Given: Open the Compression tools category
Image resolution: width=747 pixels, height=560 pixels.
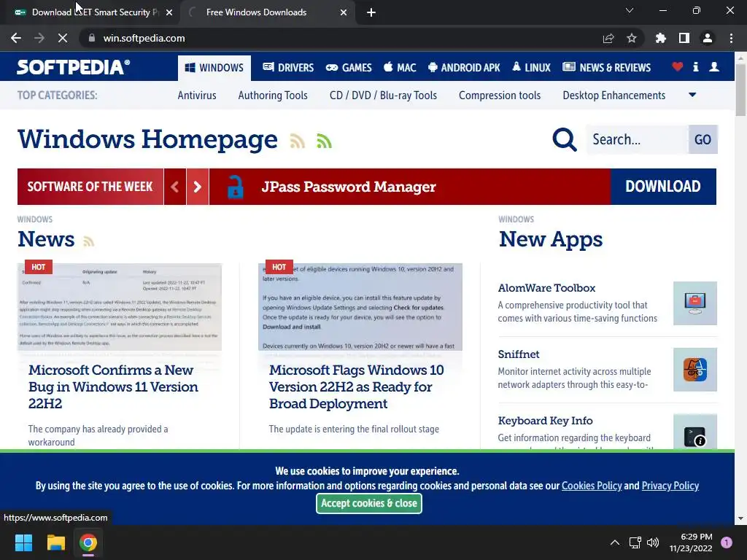Looking at the screenshot, I should 500,96.
